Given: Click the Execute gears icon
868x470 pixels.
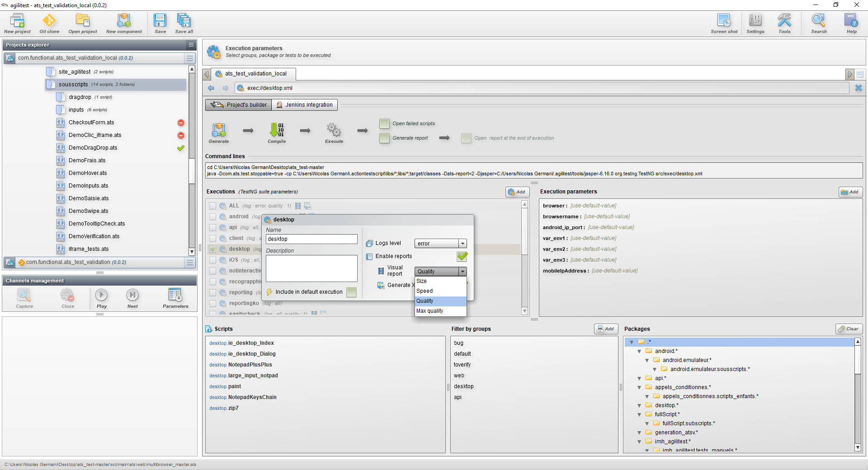Looking at the screenshot, I should tap(334, 130).
